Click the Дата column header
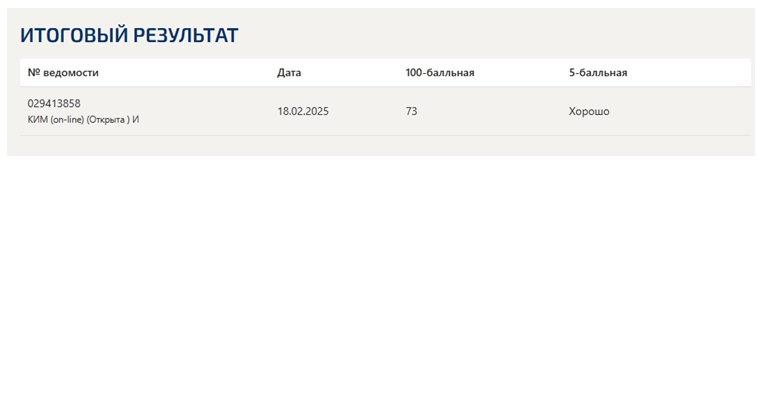Viewport: 757px width, 393px height. pyautogui.click(x=289, y=72)
